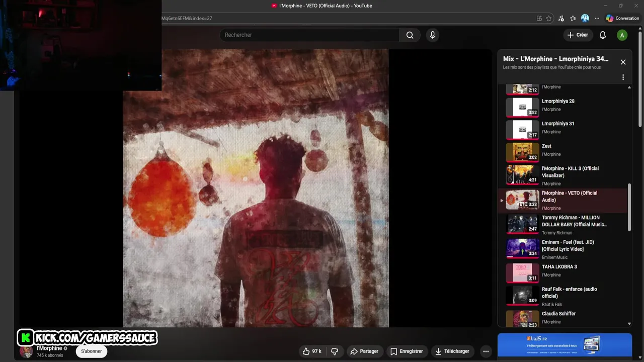
Task: Click 'Rauf Faik - enfance (audio officiel)' title
Action: pyautogui.click(x=570, y=293)
